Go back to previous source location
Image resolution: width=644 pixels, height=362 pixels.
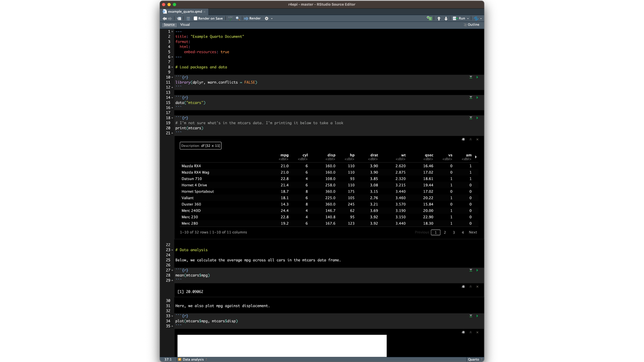[165, 18]
